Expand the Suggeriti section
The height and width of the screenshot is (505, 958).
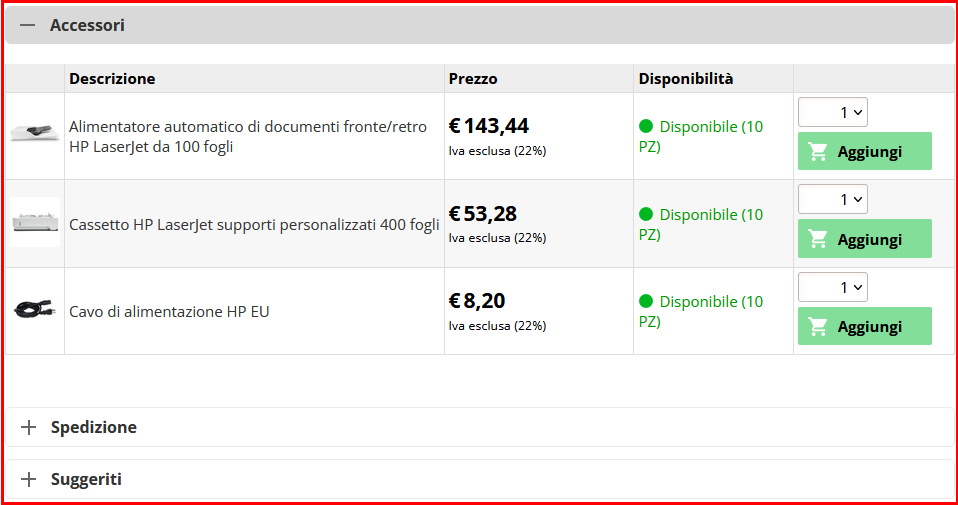479,479
